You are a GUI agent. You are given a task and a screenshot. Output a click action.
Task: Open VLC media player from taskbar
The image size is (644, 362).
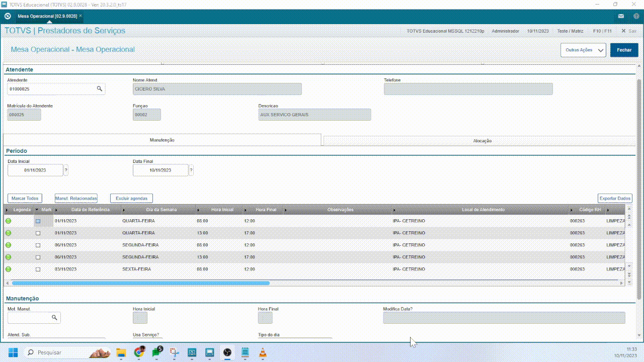263,352
